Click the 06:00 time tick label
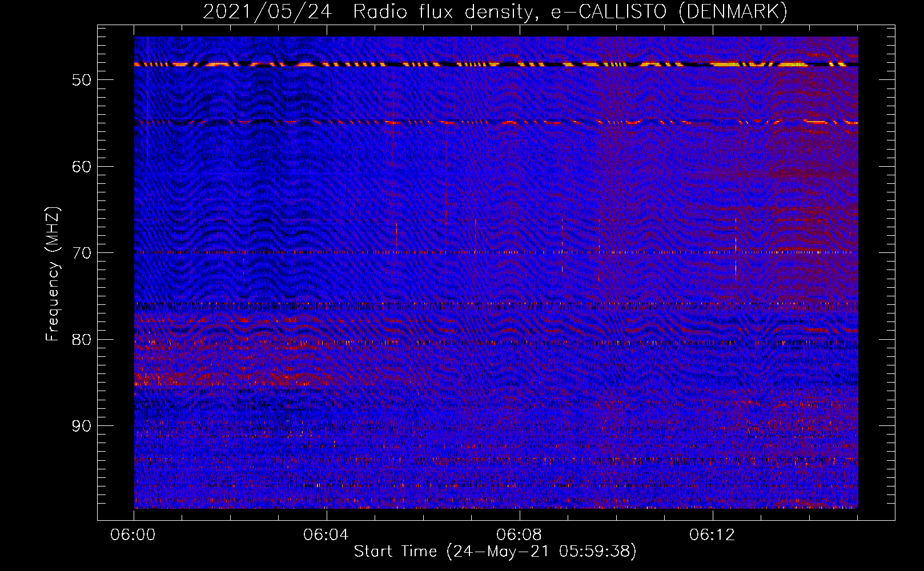This screenshot has width=924, height=571. (x=133, y=535)
